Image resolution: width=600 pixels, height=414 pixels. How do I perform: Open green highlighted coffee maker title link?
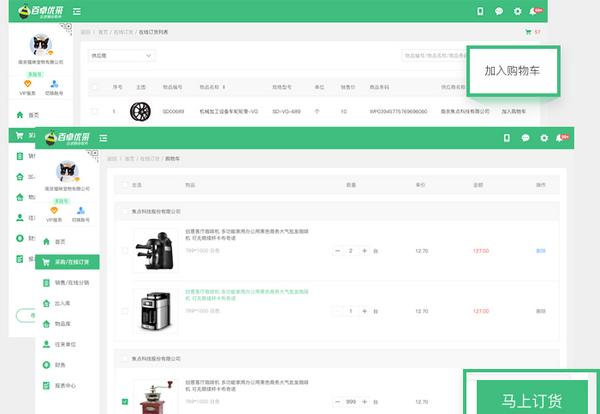coord(247,295)
